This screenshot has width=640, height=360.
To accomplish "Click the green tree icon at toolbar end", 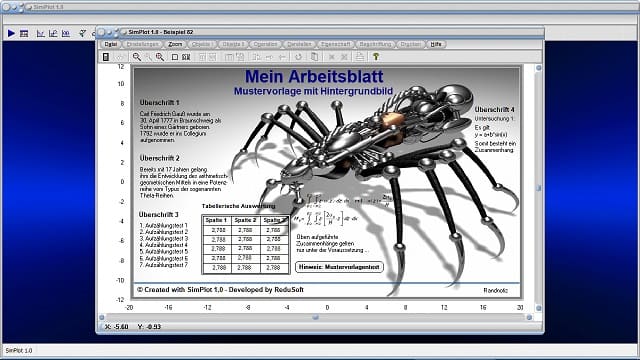I will [376, 57].
